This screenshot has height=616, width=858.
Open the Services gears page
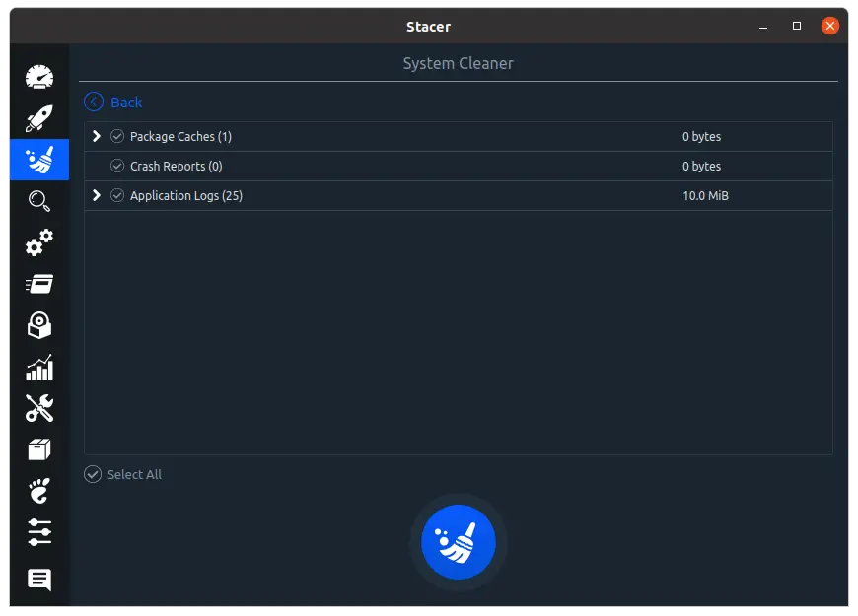click(x=39, y=242)
